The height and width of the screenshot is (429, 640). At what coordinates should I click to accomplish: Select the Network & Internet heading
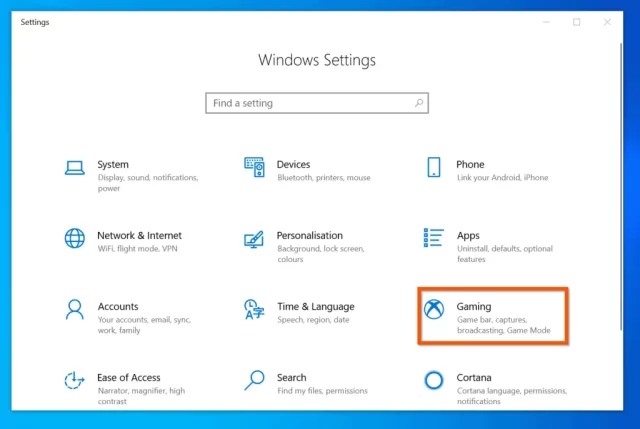coord(139,236)
